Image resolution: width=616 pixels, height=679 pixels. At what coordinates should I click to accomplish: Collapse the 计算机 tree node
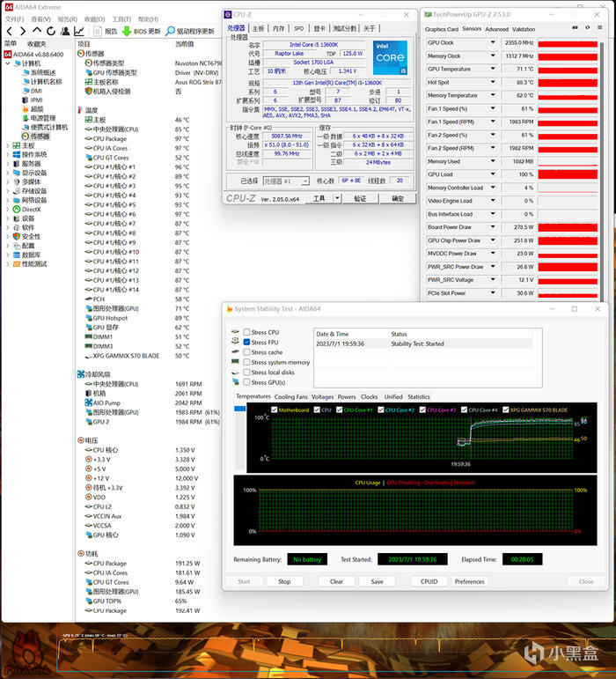tap(7, 63)
